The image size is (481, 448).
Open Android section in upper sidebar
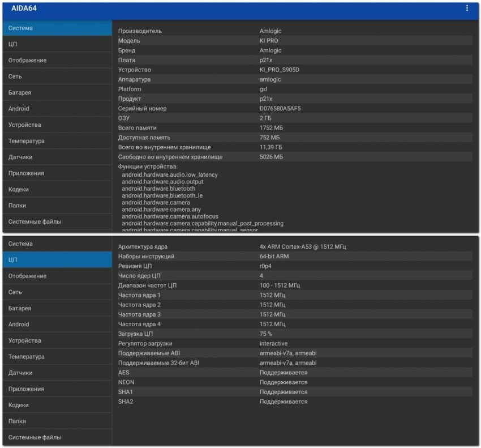[x=57, y=109]
